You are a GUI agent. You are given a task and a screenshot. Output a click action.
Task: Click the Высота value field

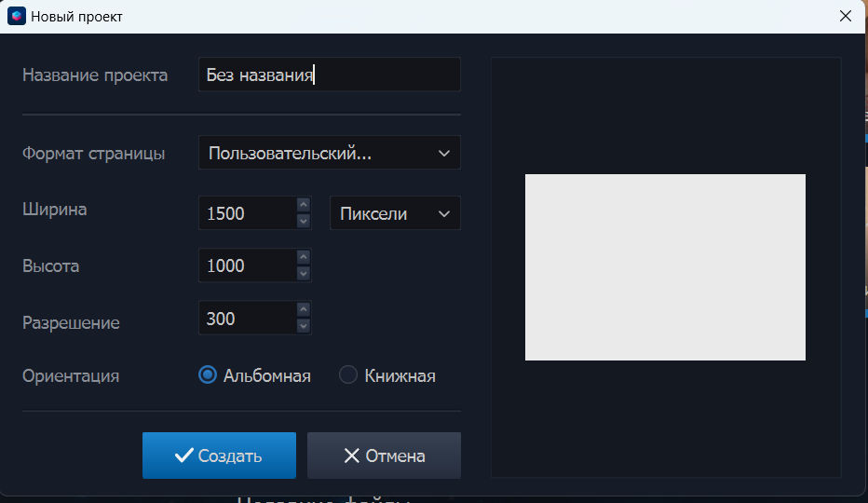pyautogui.click(x=248, y=265)
